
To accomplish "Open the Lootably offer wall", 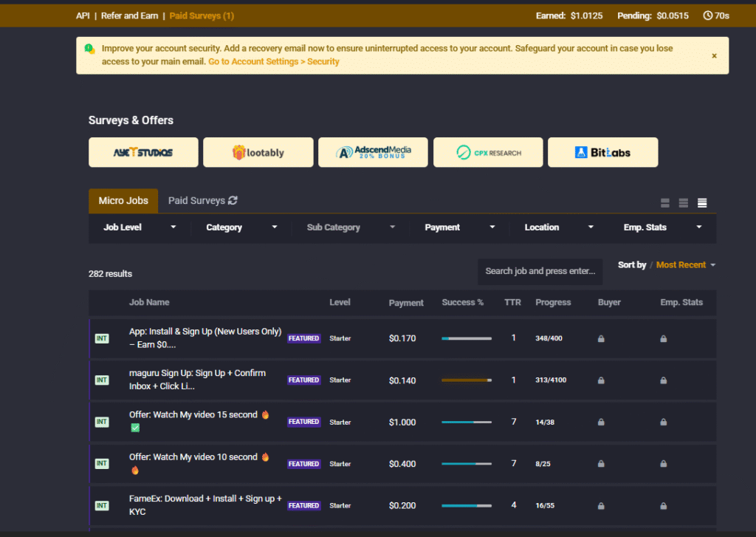I will [258, 152].
